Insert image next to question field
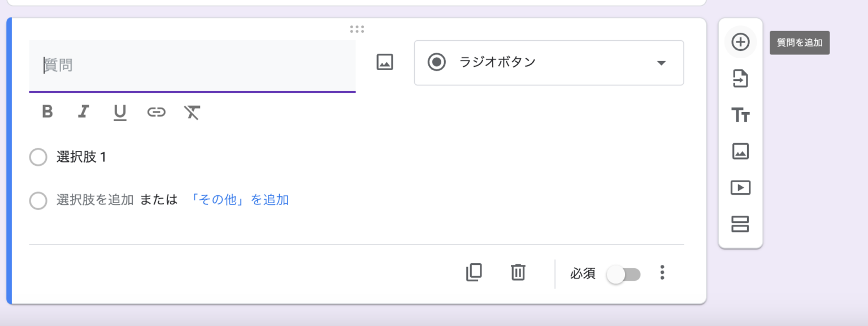Viewport: 868px width, 326px height. pyautogui.click(x=385, y=62)
